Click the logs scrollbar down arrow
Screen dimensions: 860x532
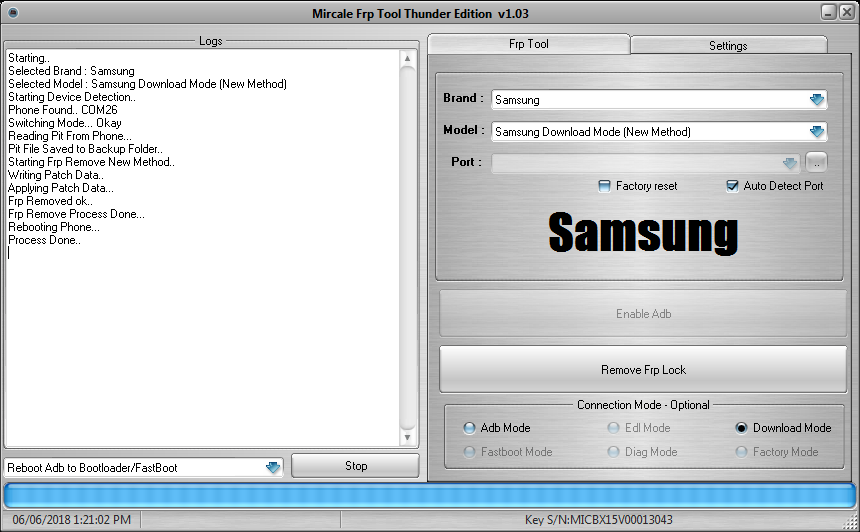407,437
